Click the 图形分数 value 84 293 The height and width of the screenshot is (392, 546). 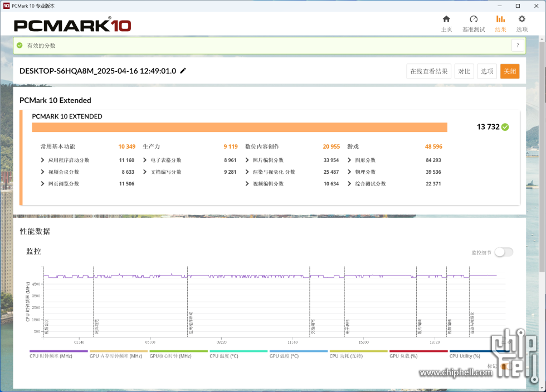pos(433,160)
